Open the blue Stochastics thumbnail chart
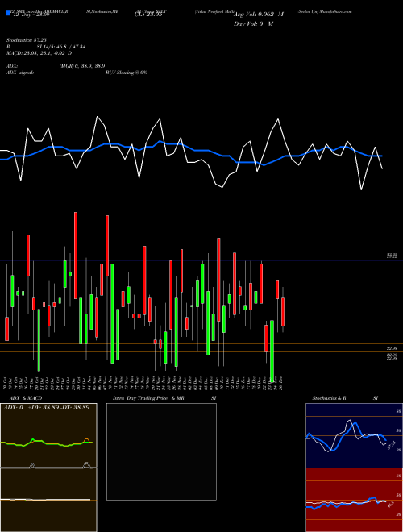This screenshot has width=403, height=532. point(354,435)
